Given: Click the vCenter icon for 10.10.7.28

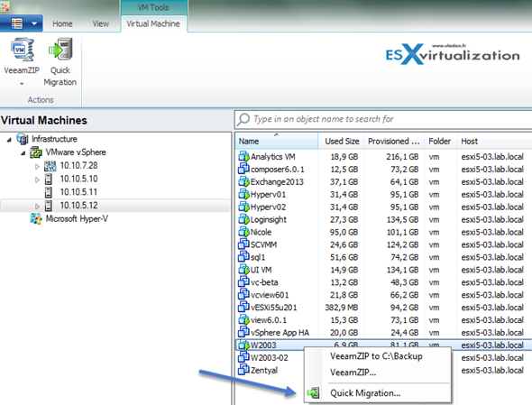Looking at the screenshot, I should coord(50,166).
